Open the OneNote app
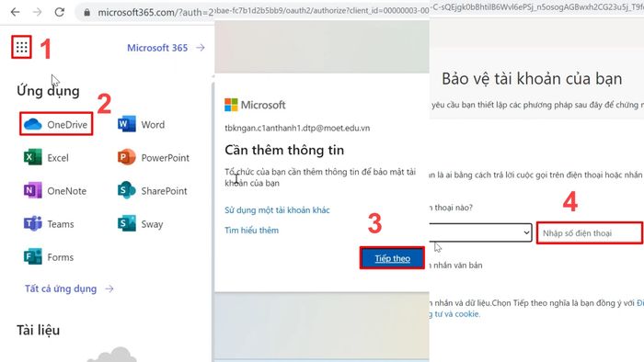Image resolution: width=644 pixels, height=362 pixels. coord(55,190)
